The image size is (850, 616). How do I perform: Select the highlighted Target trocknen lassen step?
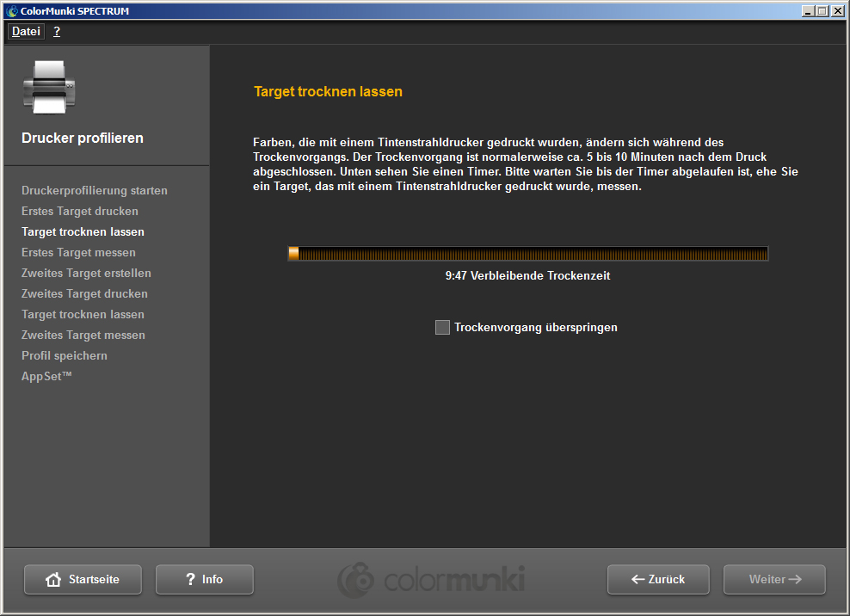click(83, 231)
